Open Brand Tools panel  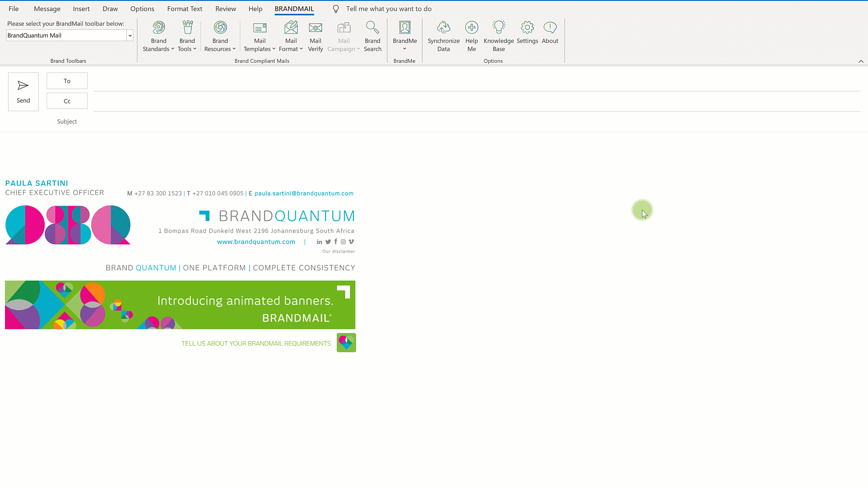pos(187,36)
